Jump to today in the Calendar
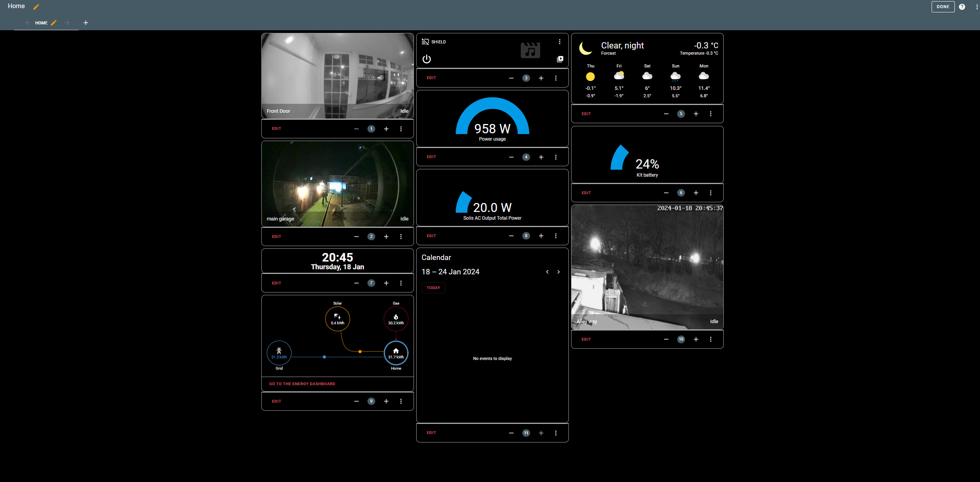 [x=433, y=287]
